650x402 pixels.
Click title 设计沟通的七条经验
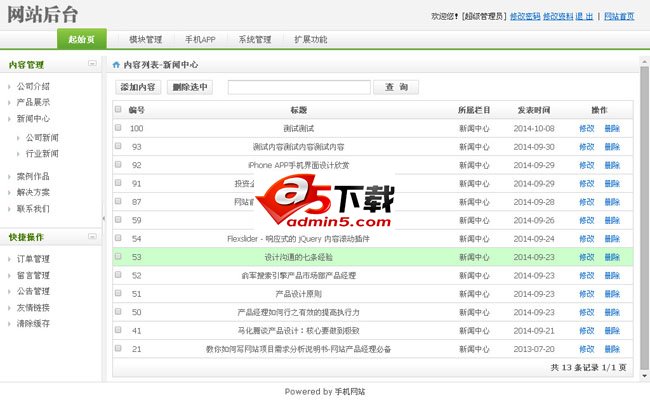click(x=298, y=257)
